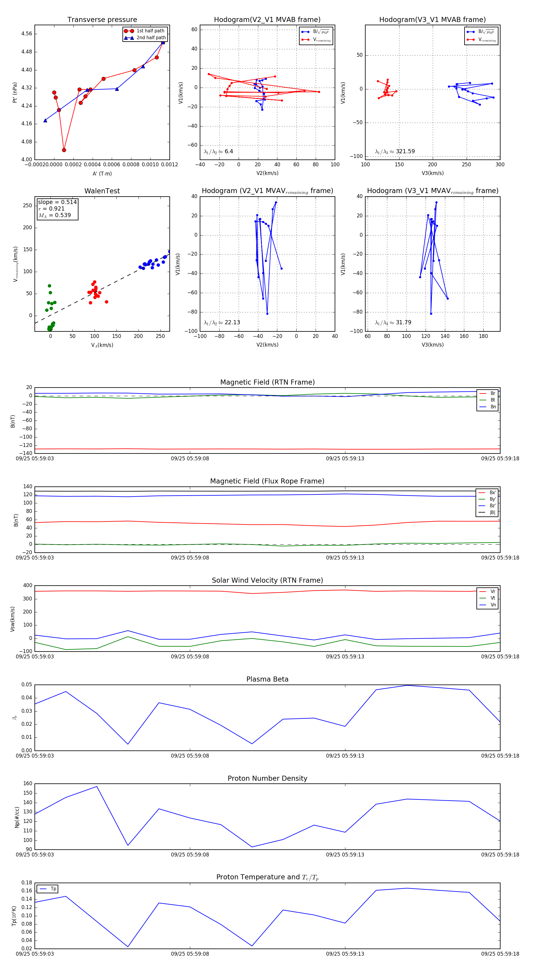The height and width of the screenshot is (980, 535).
Task: Click the "Proton Number Density" panel title
Action: pyautogui.click(x=267, y=778)
